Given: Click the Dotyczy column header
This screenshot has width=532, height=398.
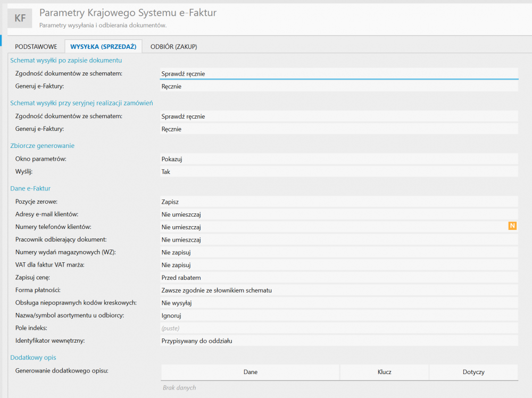Looking at the screenshot, I should [x=473, y=372].
